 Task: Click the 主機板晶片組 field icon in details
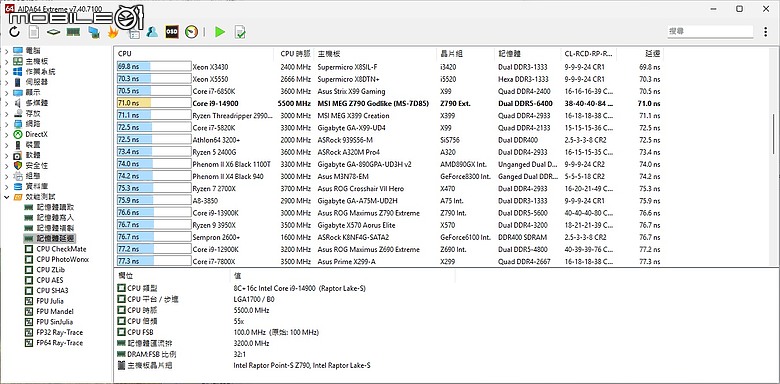coord(121,365)
